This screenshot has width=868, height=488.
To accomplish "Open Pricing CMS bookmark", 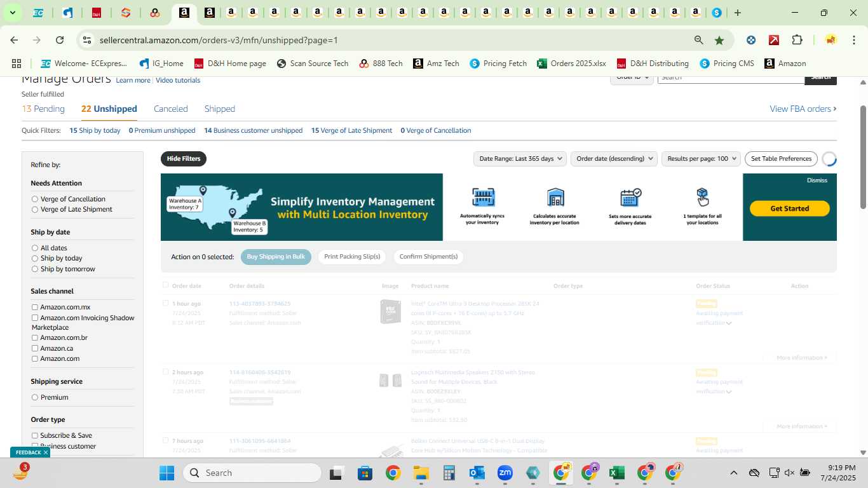I will pyautogui.click(x=727, y=64).
